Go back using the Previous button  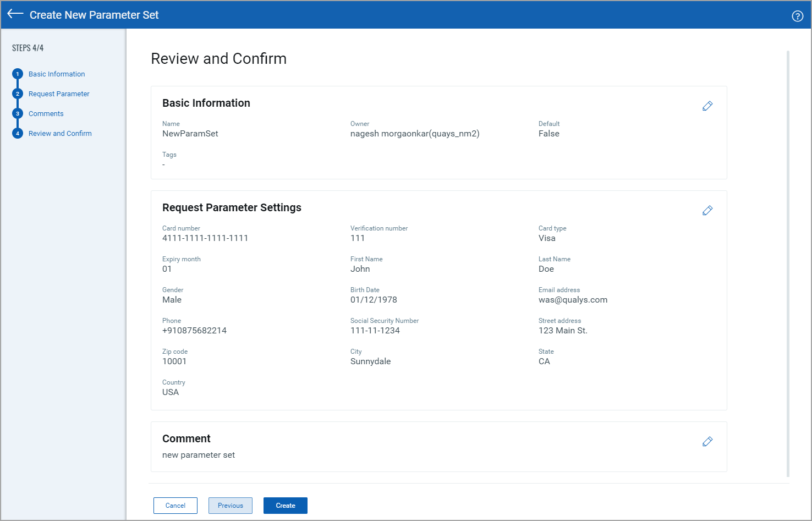(230, 505)
